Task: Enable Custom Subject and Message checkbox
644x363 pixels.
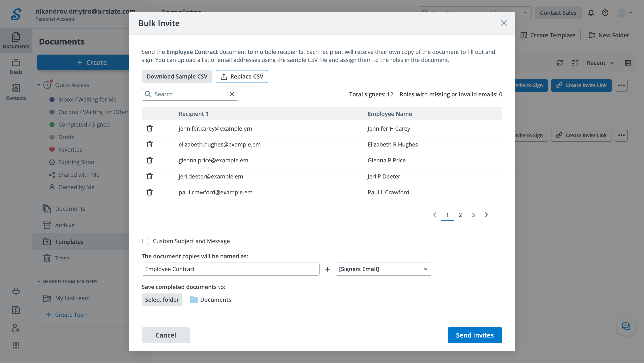Action: 146,241
